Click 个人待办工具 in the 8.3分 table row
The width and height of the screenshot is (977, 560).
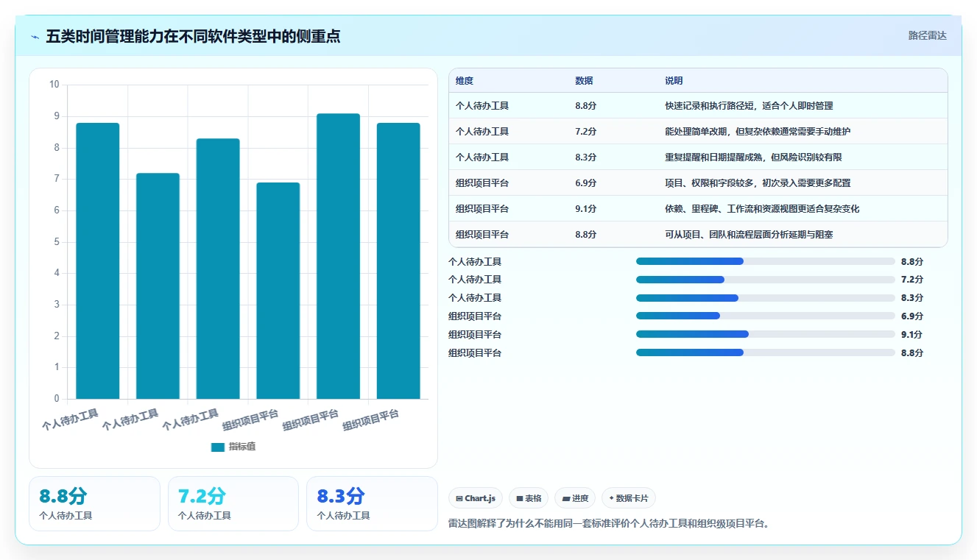click(x=482, y=157)
